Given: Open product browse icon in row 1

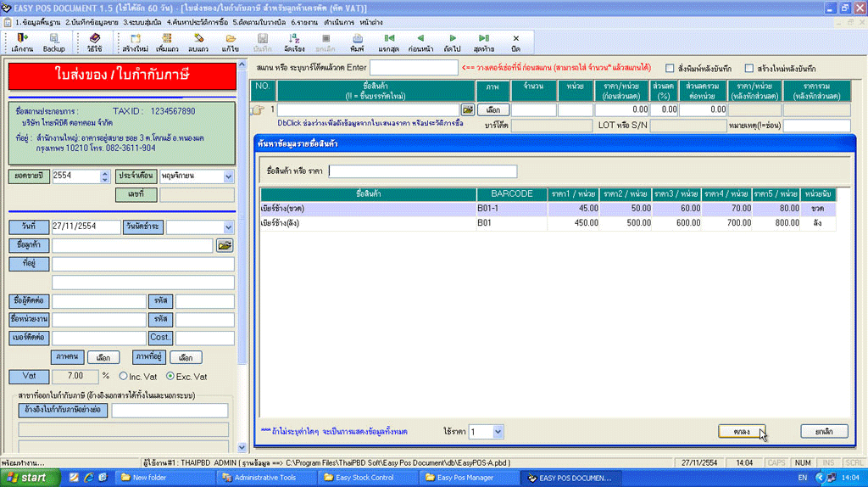Looking at the screenshot, I should pos(467,109).
